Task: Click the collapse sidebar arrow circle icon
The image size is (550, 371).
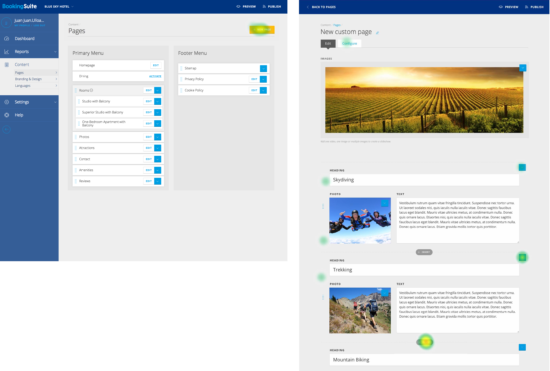Action: click(x=6, y=130)
